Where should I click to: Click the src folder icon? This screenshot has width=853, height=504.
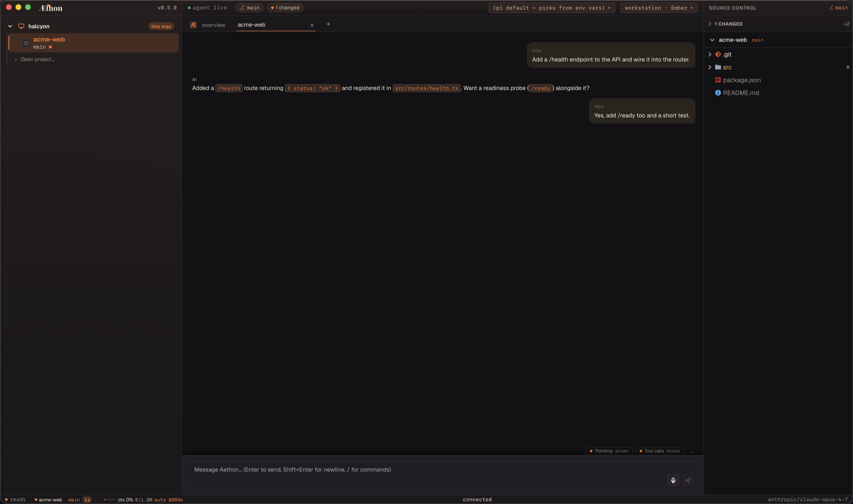point(718,67)
